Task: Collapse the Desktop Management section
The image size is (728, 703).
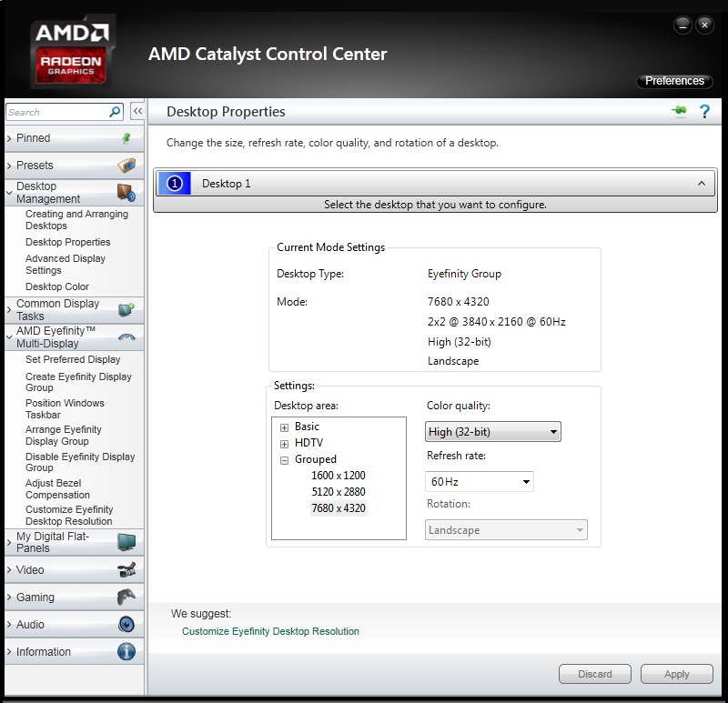Action: (x=9, y=193)
